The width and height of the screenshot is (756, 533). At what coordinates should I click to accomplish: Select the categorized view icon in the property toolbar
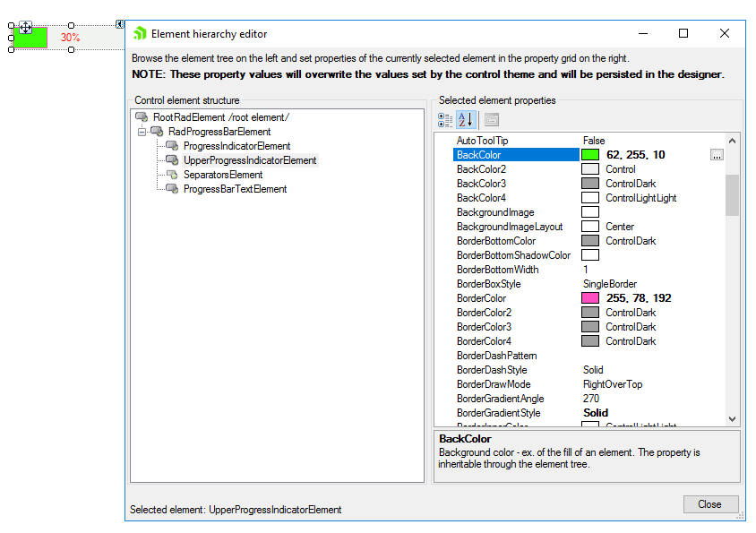(x=444, y=119)
